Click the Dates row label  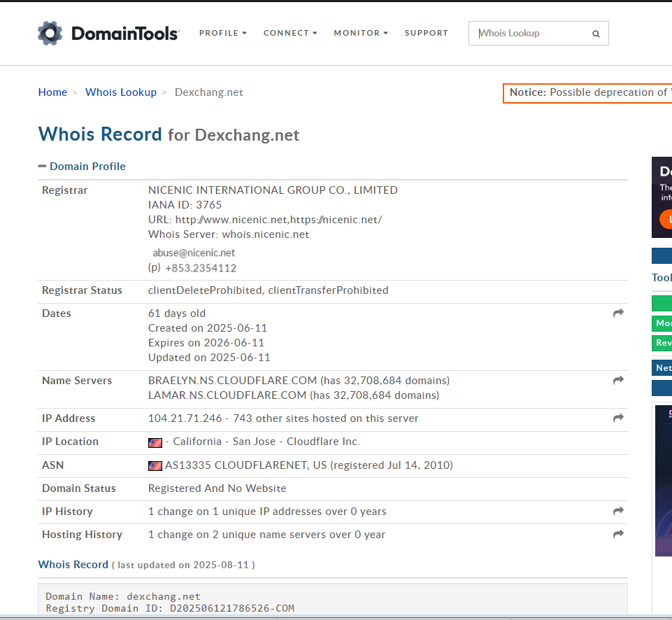[57, 313]
